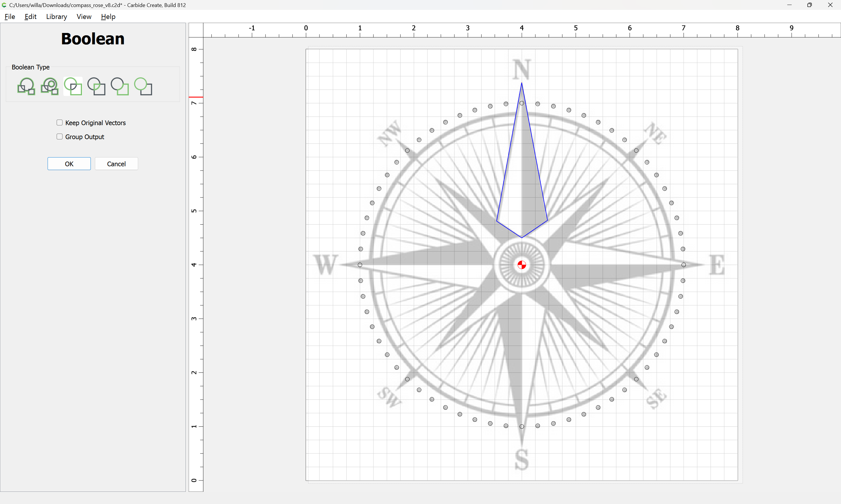Cancel the Boolean operation

(x=116, y=164)
